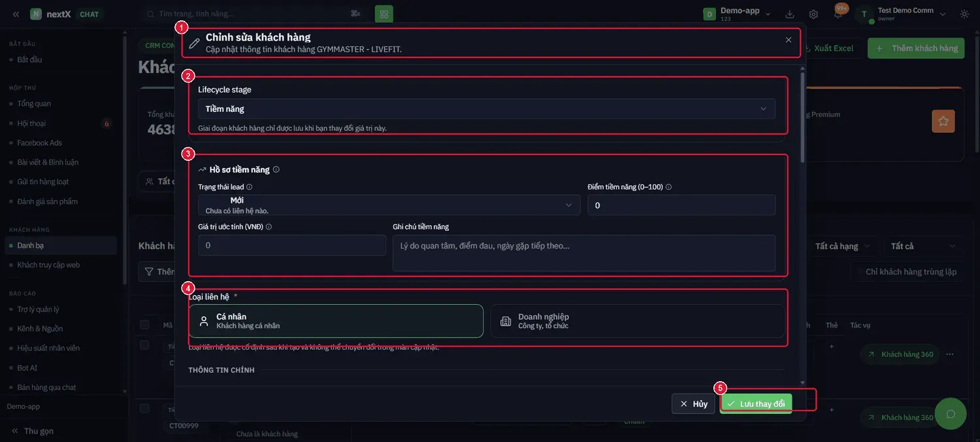Viewport: 980px width, 442px height.
Task: Select the Doanh nghiệp contact type
Action: (x=638, y=321)
